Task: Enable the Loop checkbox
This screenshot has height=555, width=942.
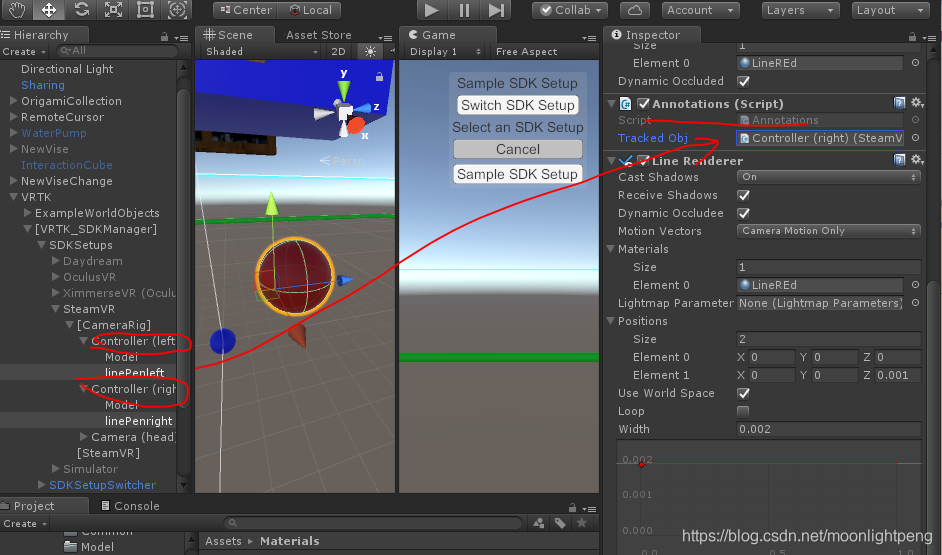Action: coord(743,411)
